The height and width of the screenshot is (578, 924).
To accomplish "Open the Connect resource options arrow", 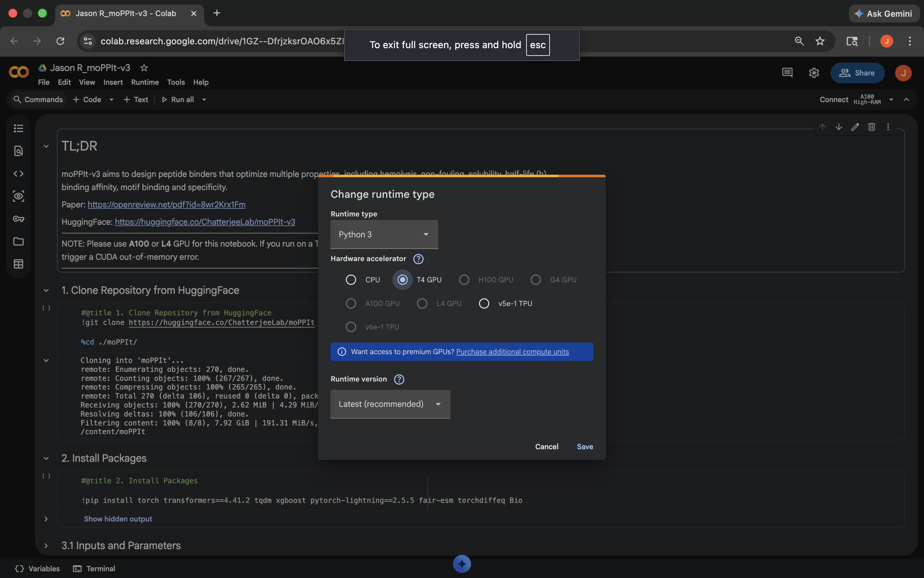I will coord(891,100).
